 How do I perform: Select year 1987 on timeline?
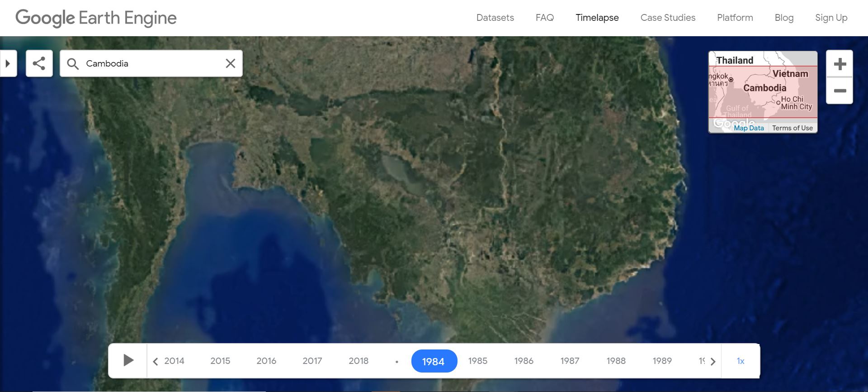pos(570,361)
